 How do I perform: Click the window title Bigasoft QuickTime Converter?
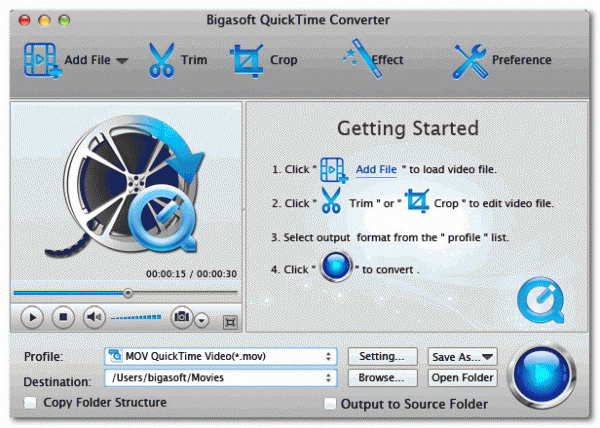coord(298,20)
